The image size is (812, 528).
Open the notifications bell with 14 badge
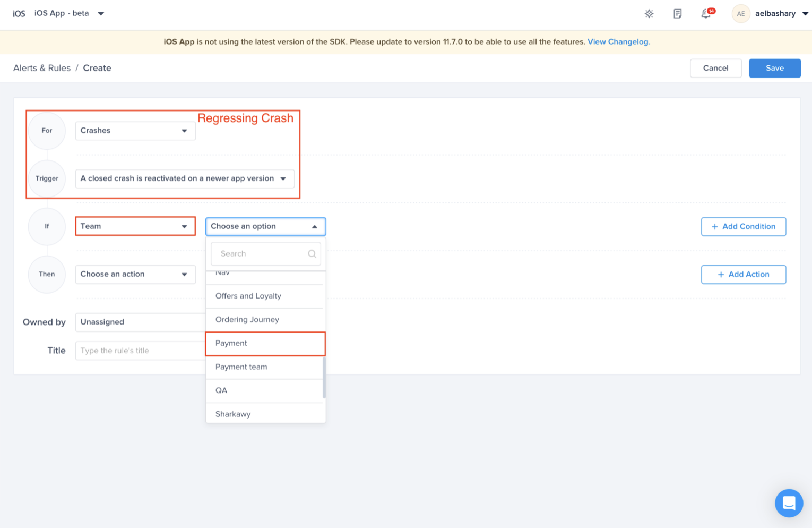point(706,14)
